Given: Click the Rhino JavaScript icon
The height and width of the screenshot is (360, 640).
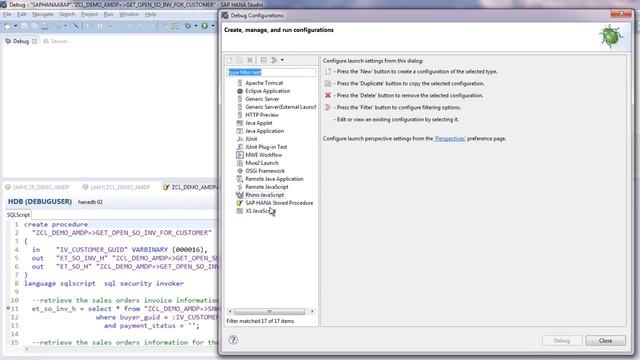Looking at the screenshot, I should 240,195.
